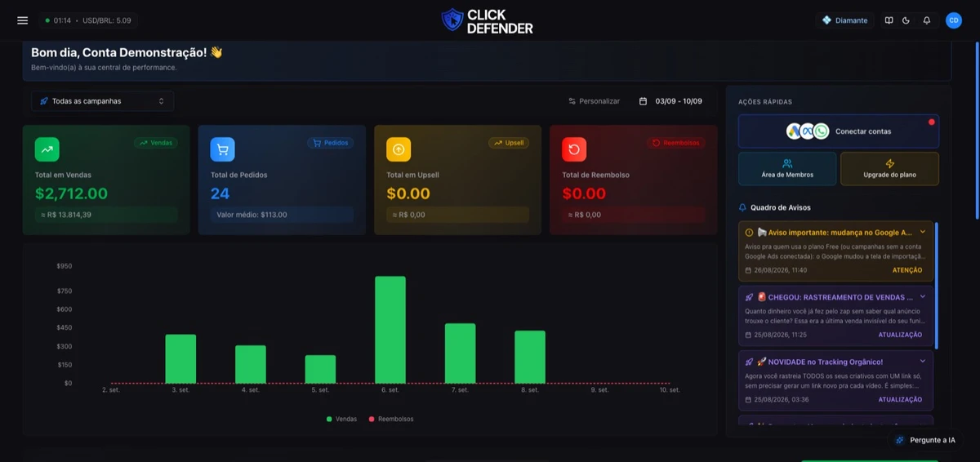Click the ≈ R$ 13.814,39 converted value
Screen dimensions: 980x462
[x=66, y=215]
